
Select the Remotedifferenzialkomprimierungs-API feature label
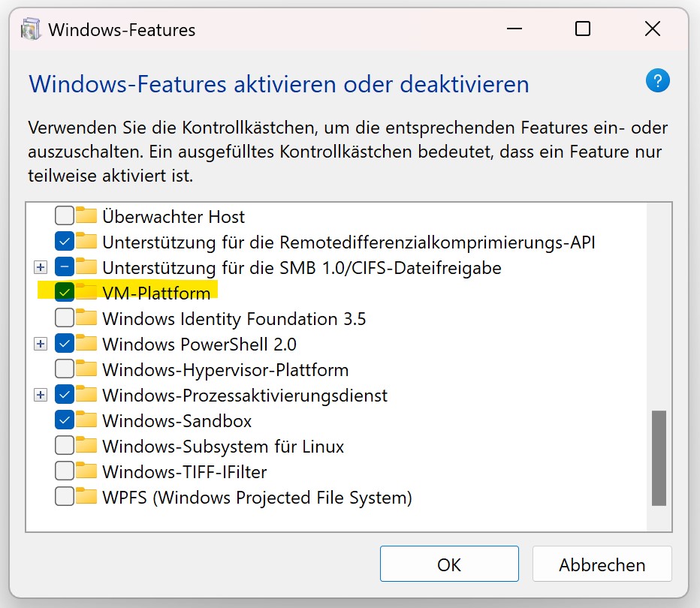[348, 242]
